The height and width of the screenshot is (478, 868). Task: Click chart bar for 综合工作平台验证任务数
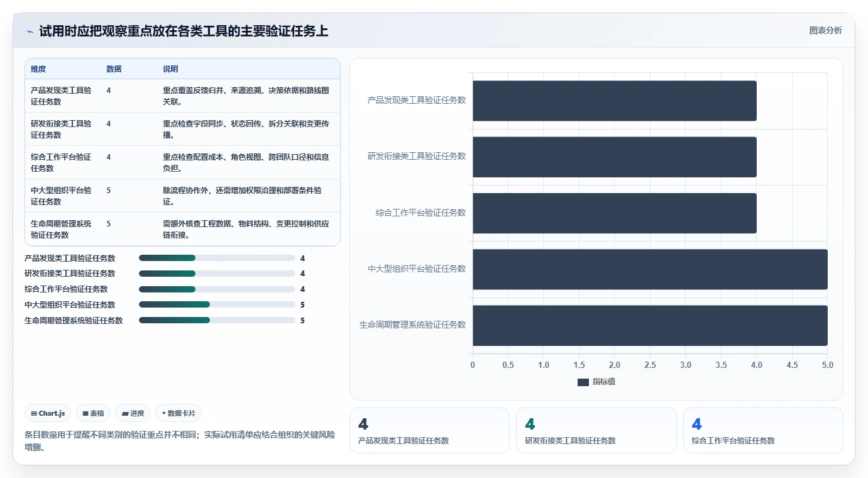[x=615, y=213]
